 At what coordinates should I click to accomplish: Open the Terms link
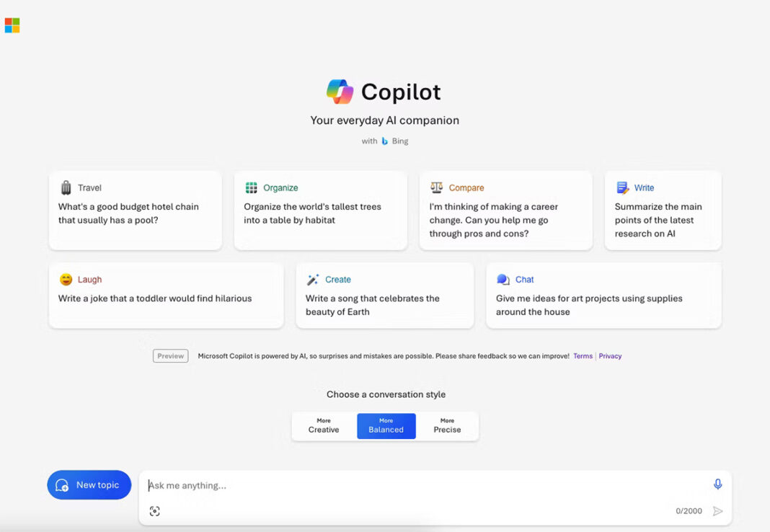click(x=583, y=355)
